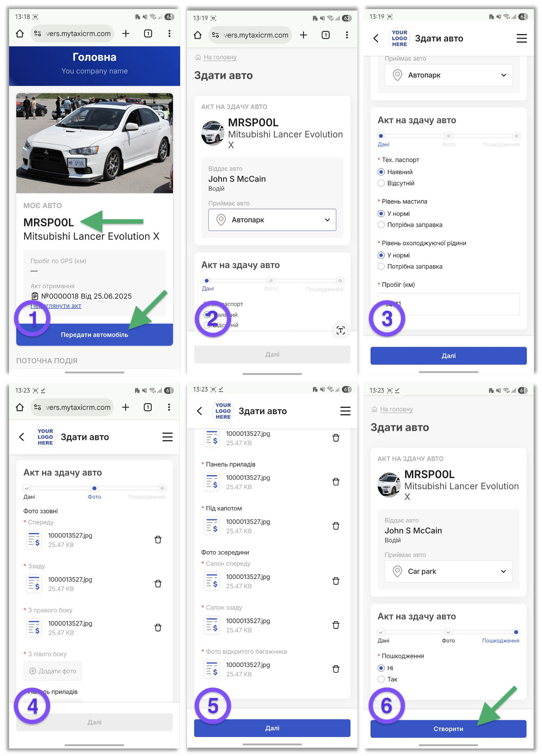Delete the Ззаду photo with trash icon

tap(158, 583)
